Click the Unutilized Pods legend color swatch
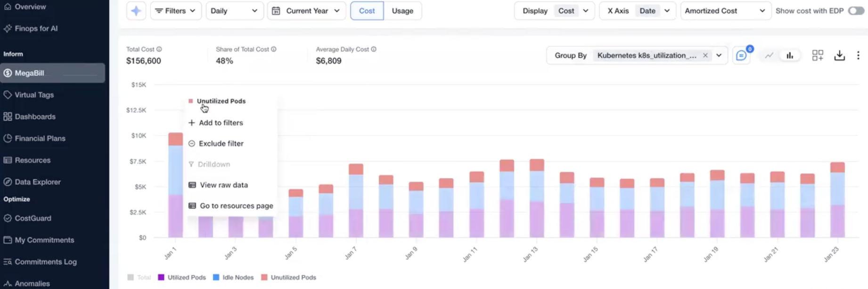The width and height of the screenshot is (868, 289). click(264, 277)
